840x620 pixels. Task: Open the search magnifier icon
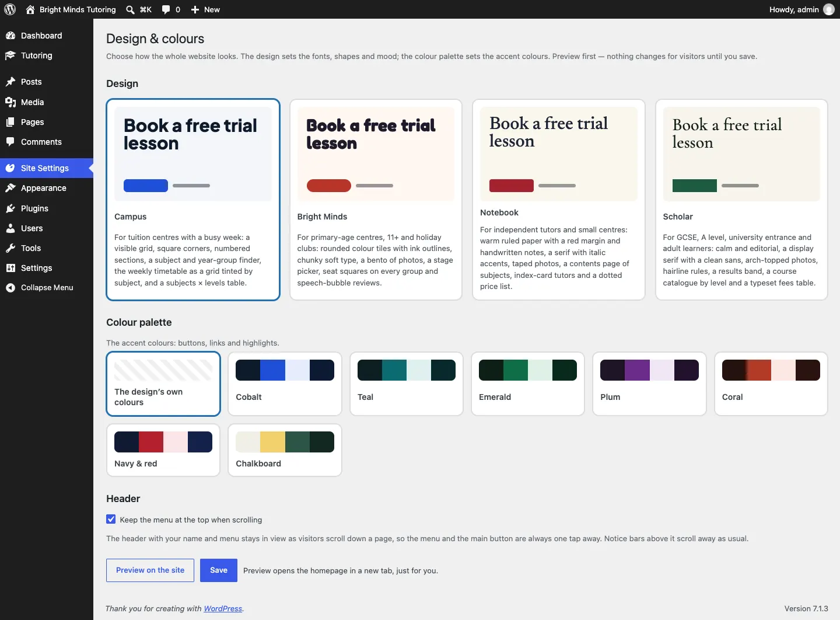[x=130, y=9]
